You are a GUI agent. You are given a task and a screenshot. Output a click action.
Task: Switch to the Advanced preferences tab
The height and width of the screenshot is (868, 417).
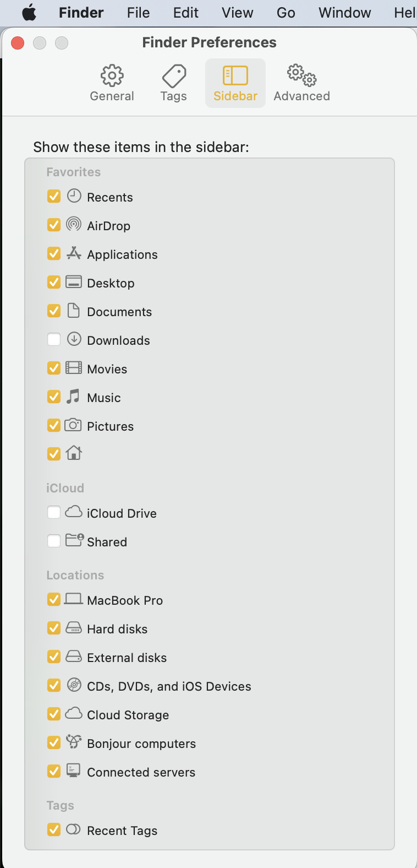(x=301, y=83)
